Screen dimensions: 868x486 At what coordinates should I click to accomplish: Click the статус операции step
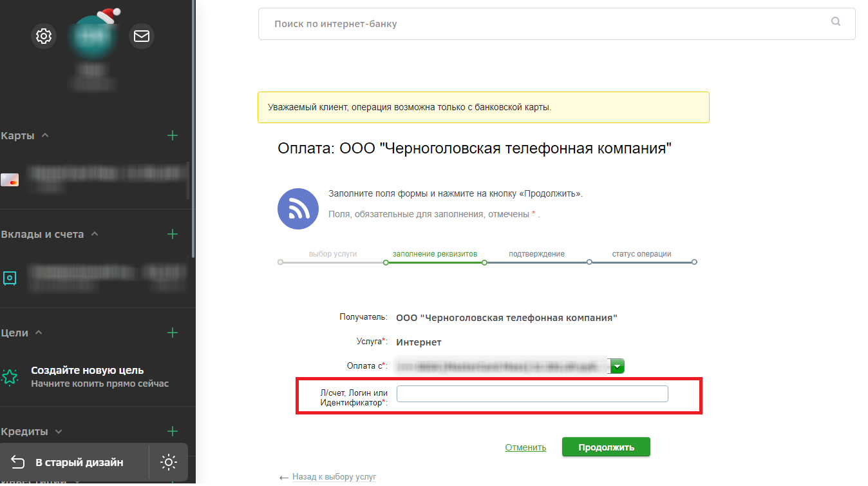pos(641,254)
